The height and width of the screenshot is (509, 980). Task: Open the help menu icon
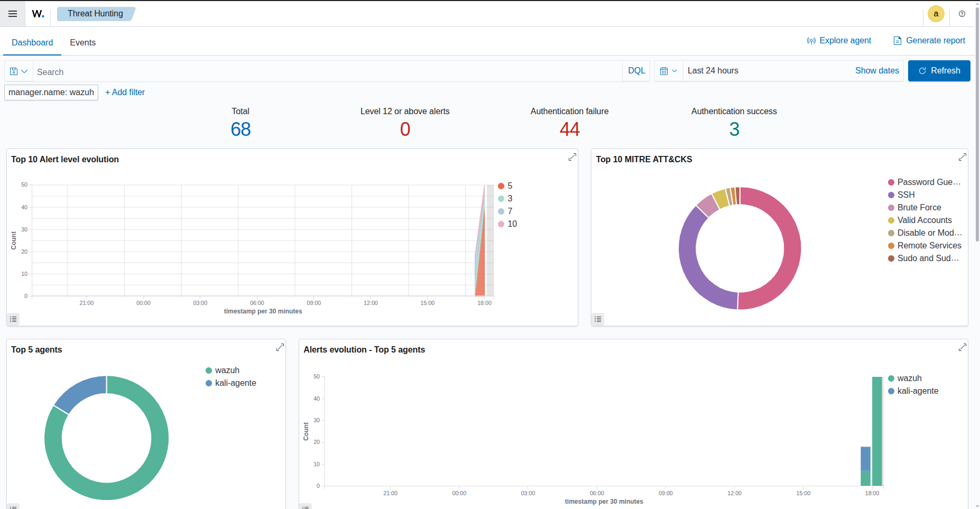[x=962, y=14]
